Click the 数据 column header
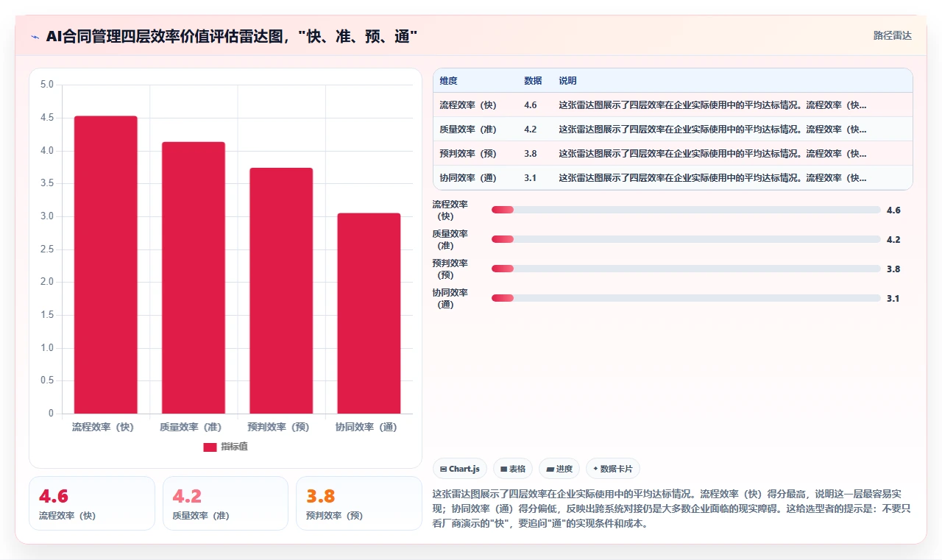942x560 pixels. click(x=533, y=80)
